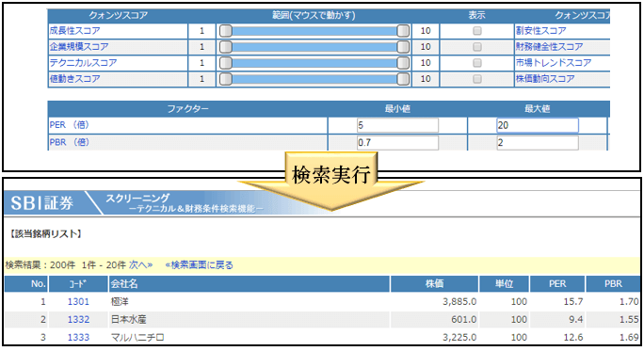Select stock price 601.0
Image resolution: width=644 pixels, height=351 pixels.
click(464, 319)
